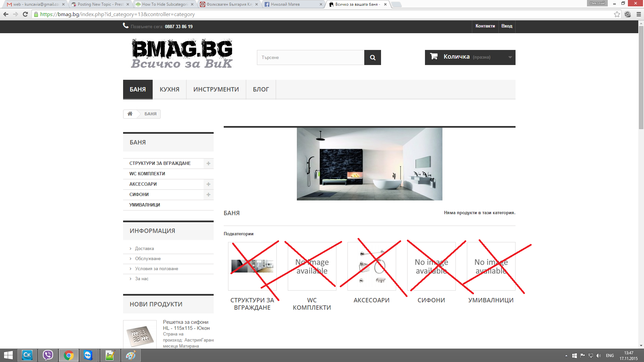Screen dimensions: 644x362
Task: Expand the АКСЕСОАРИ sidebar category
Action: click(208, 184)
